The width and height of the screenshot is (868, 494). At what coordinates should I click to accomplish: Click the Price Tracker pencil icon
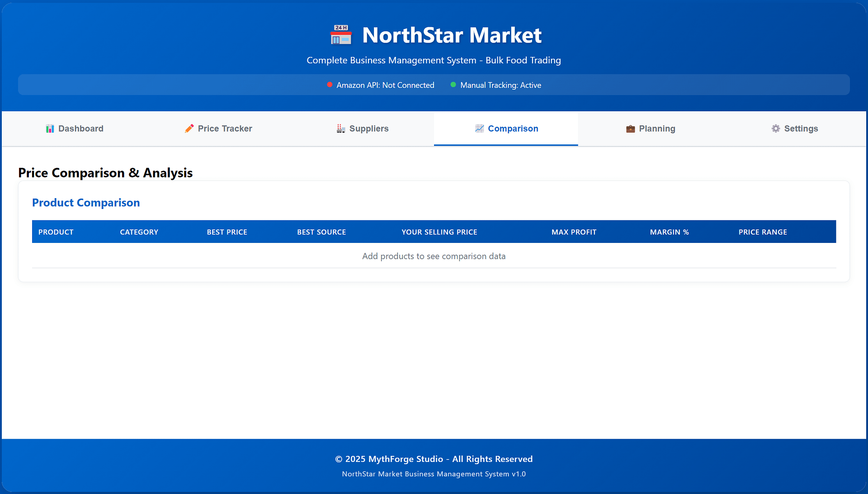click(x=189, y=128)
